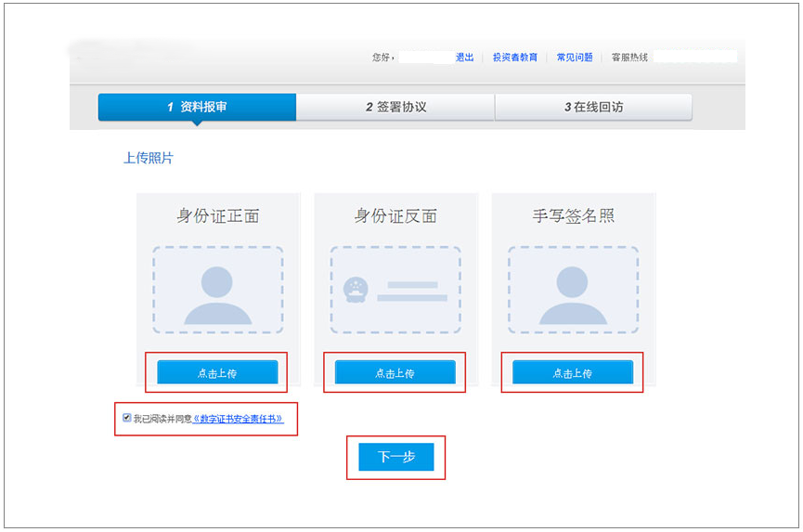This screenshot has width=803, height=532.
Task: Click the 上传照片 heading
Action: pyautogui.click(x=149, y=158)
